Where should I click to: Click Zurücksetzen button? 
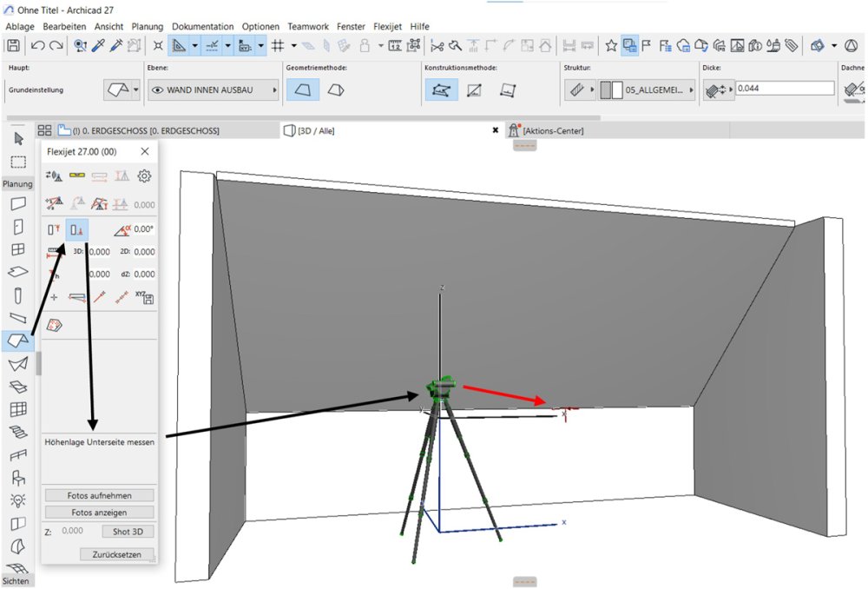click(117, 554)
